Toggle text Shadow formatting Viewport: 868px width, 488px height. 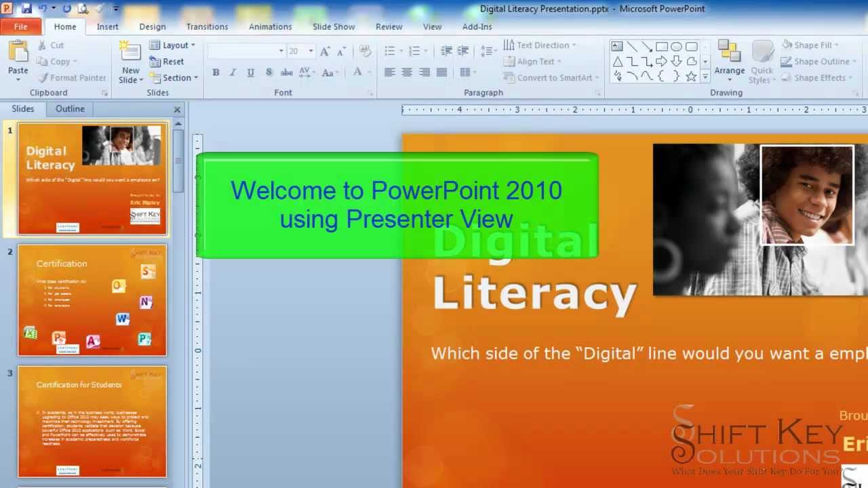(x=269, y=73)
